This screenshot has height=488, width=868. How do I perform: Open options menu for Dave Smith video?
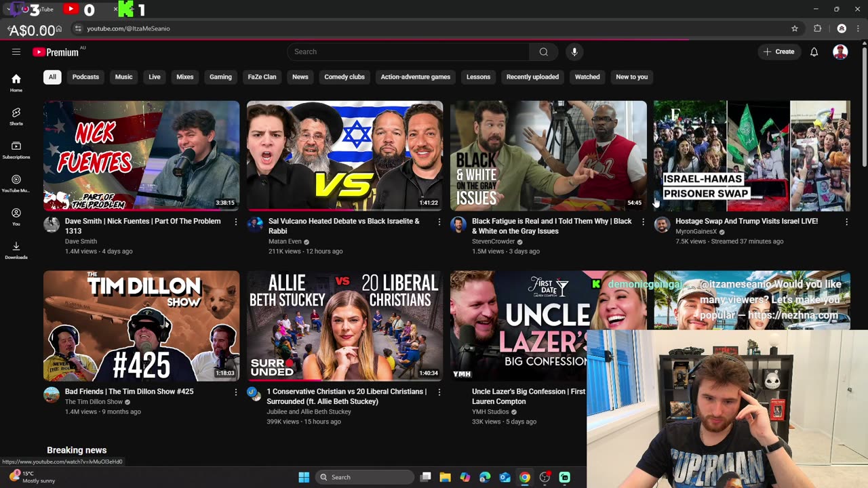click(x=236, y=222)
